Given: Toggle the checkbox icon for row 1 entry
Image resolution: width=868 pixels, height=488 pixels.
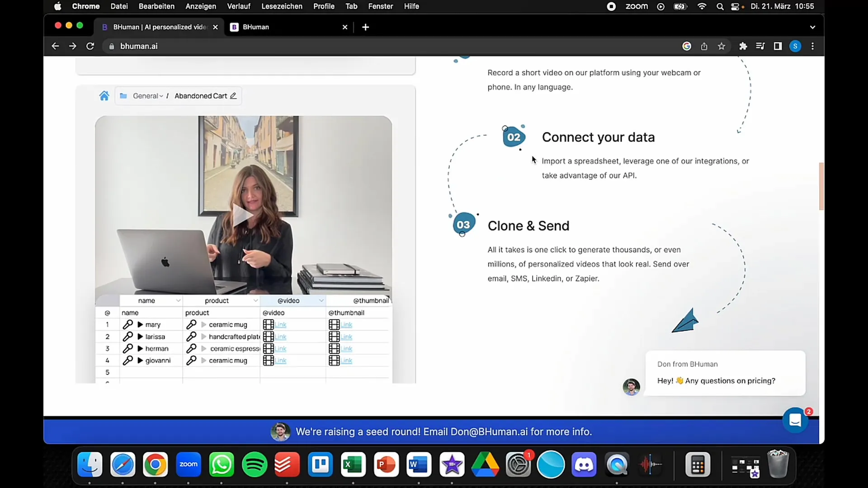Looking at the screenshot, I should (107, 324).
